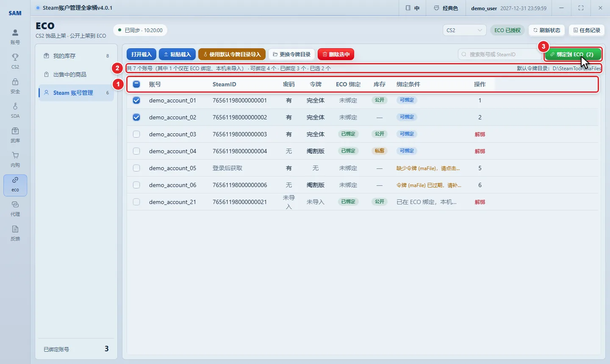Go to the 安全 lock section
Screen dimensions: 610x364
(15, 85)
